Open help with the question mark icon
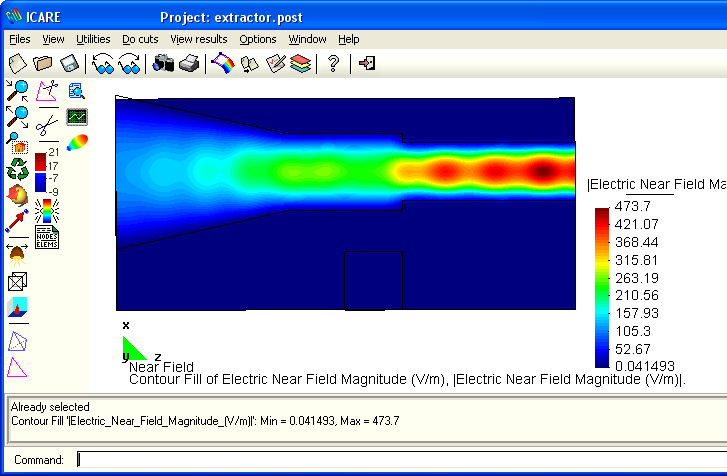727x476 pixels. pyautogui.click(x=333, y=63)
